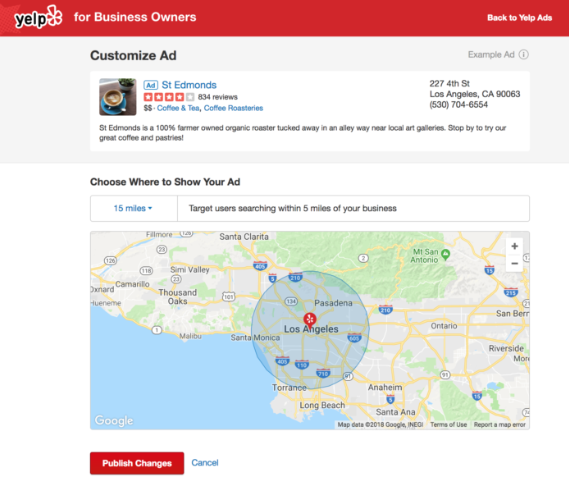This screenshot has width=569, height=490.
Task: Click the Route 2 shield on map
Action: pyautogui.click(x=363, y=258)
